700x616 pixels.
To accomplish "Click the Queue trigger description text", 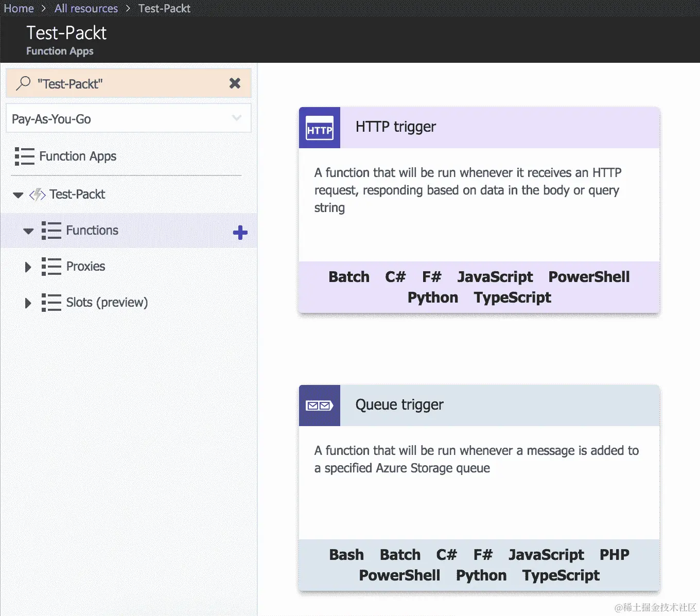I will tap(477, 459).
